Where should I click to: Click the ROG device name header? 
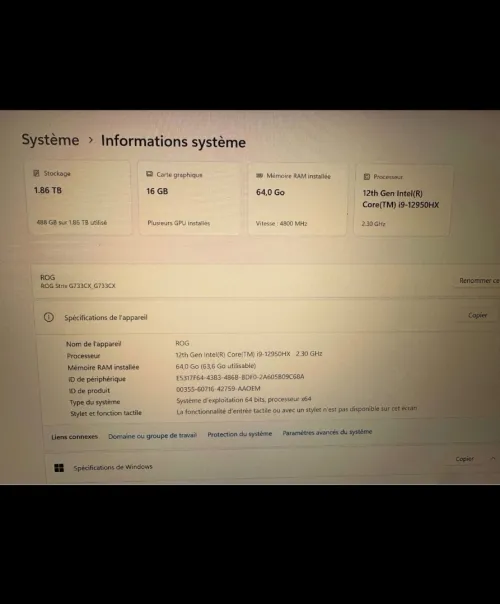[x=48, y=277]
